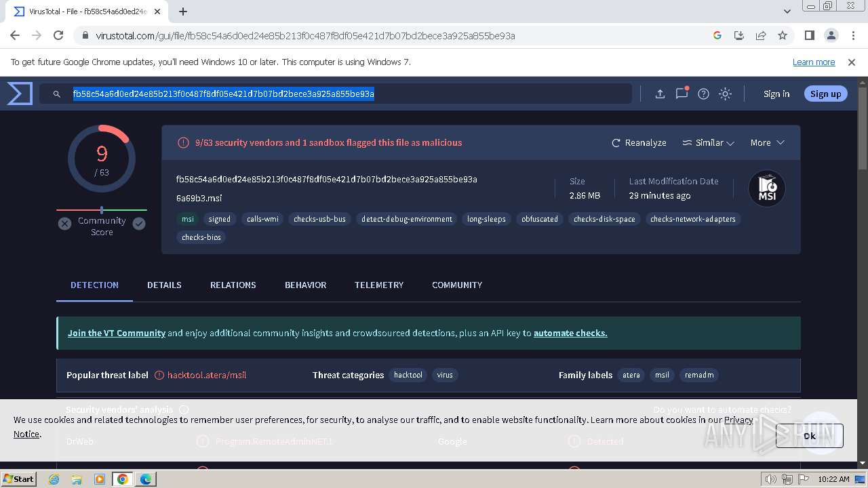Viewport: 868px width, 488px height.
Task: Toggle the light/dark theme sun icon
Action: coord(725,94)
